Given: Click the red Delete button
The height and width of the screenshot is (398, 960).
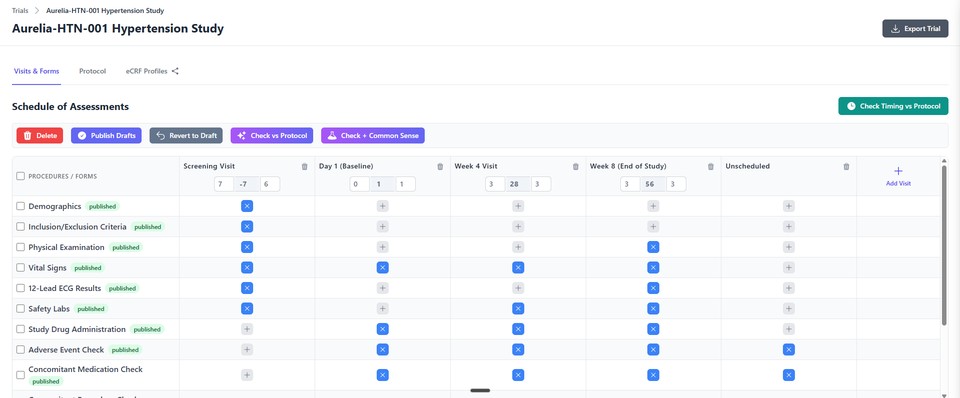Looking at the screenshot, I should 40,135.
